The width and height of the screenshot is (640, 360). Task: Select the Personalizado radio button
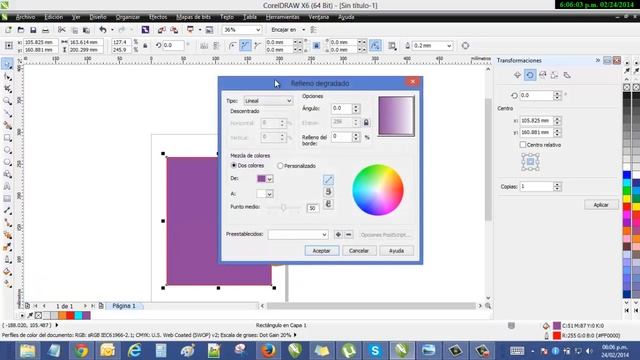[280, 166]
